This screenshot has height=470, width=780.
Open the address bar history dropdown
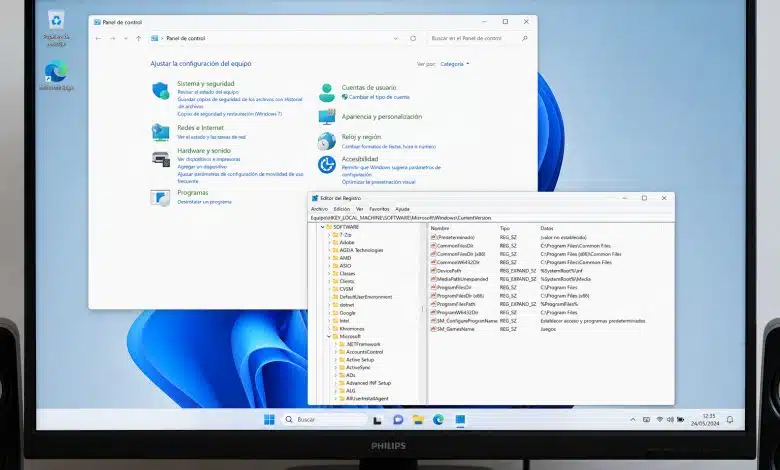tap(396, 38)
